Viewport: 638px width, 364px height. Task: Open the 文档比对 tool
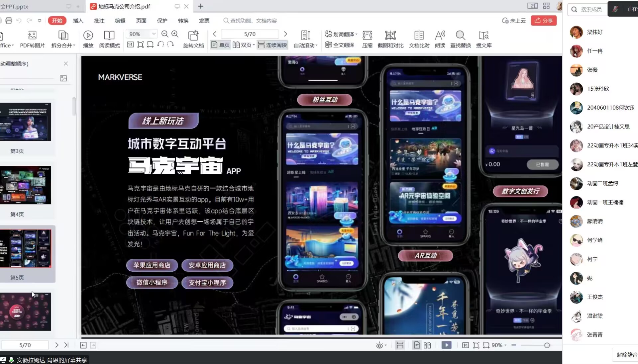click(x=419, y=39)
